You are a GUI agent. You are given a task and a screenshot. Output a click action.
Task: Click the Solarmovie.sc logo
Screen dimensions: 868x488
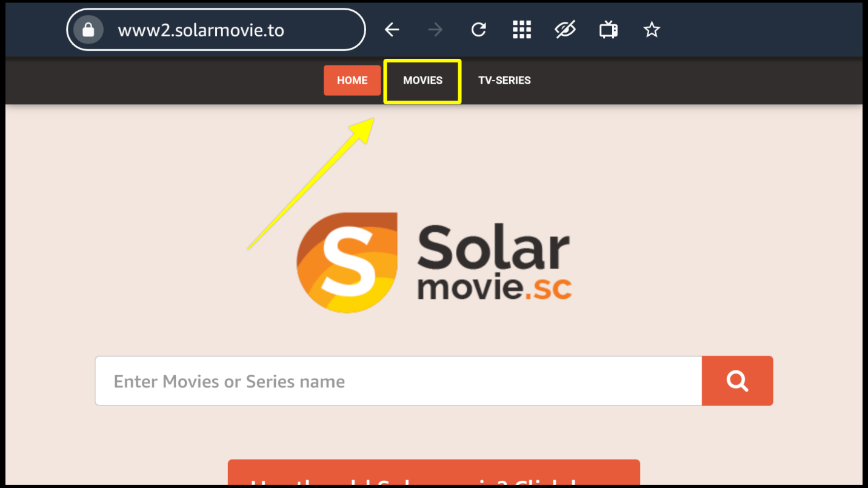pyautogui.click(x=434, y=262)
